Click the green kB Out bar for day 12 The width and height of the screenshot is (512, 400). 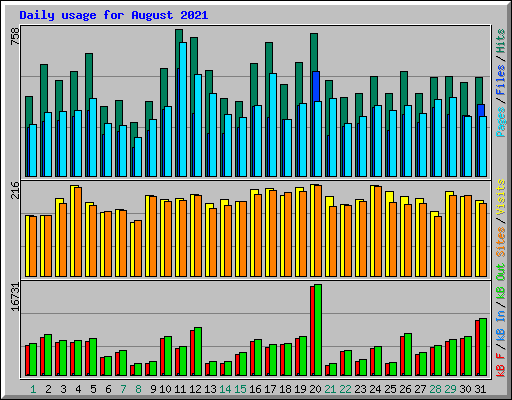pyautogui.click(x=198, y=352)
